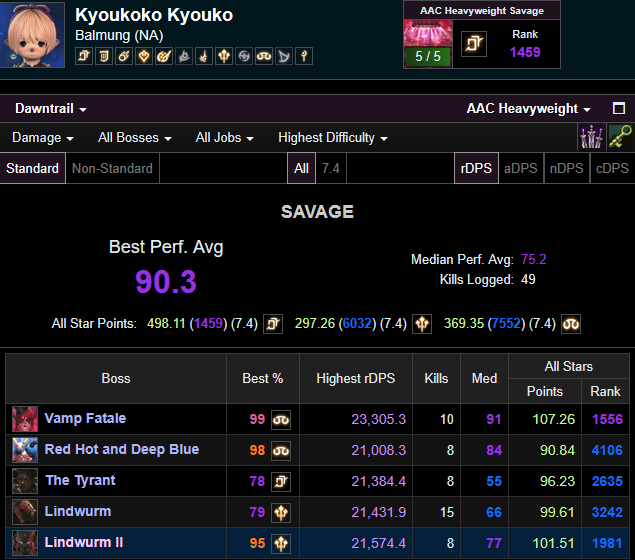635x560 pixels.
Task: Click the Balmung (NA) server label
Action: [119, 36]
